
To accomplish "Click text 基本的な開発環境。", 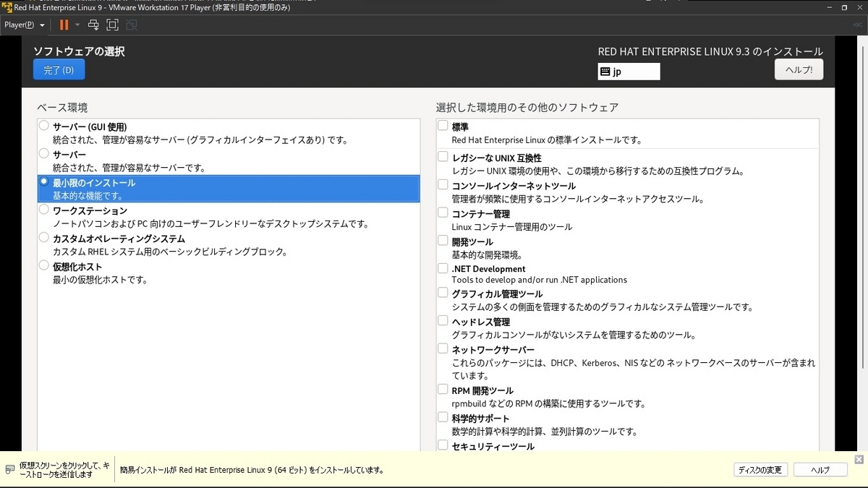I will click(487, 254).
